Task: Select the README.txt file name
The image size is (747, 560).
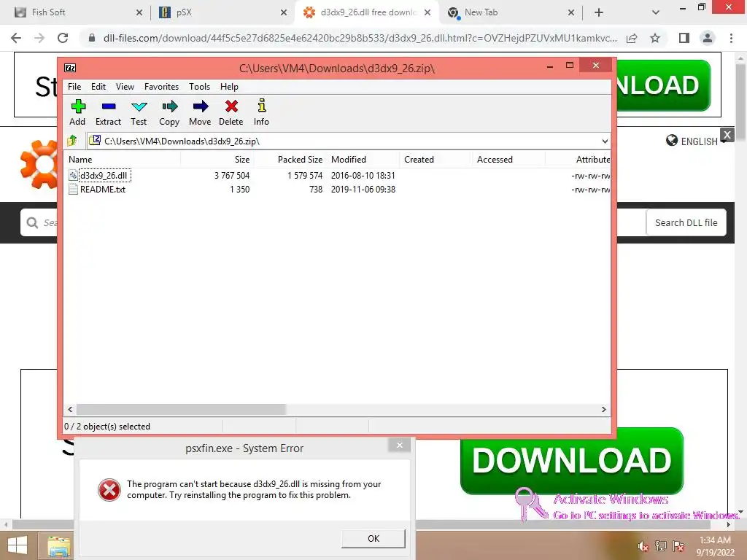Action: (103, 189)
